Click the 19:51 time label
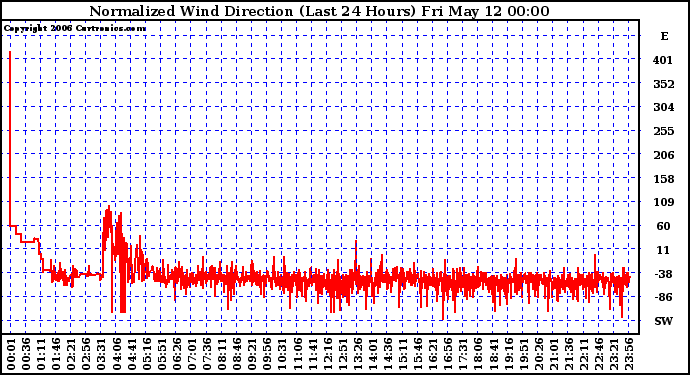 pyautogui.click(x=523, y=354)
